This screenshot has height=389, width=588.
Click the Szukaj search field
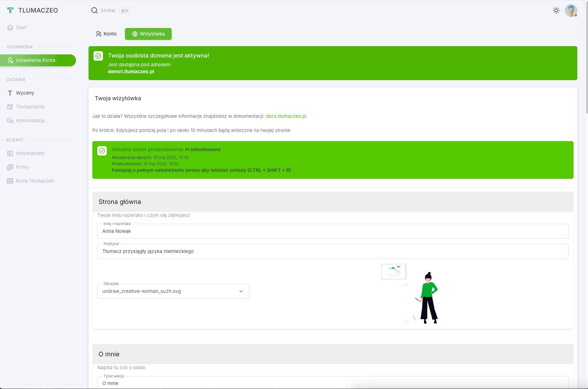[108, 10]
